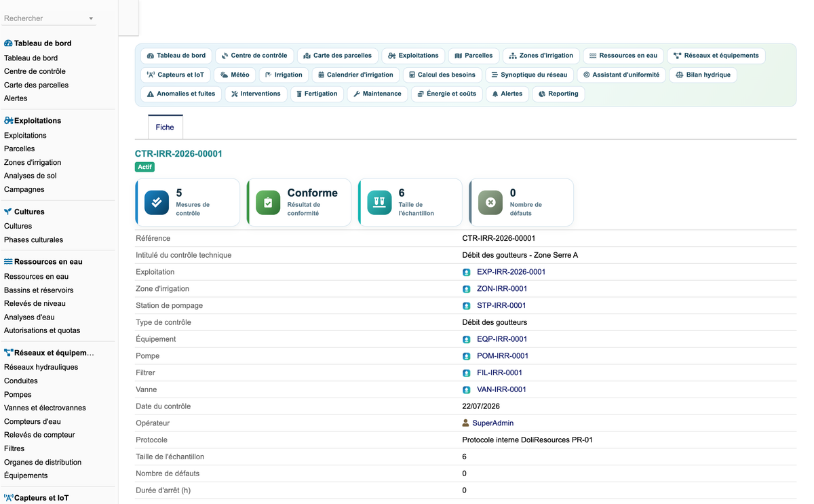Open Synoptique du réseau pill

[x=529, y=75]
